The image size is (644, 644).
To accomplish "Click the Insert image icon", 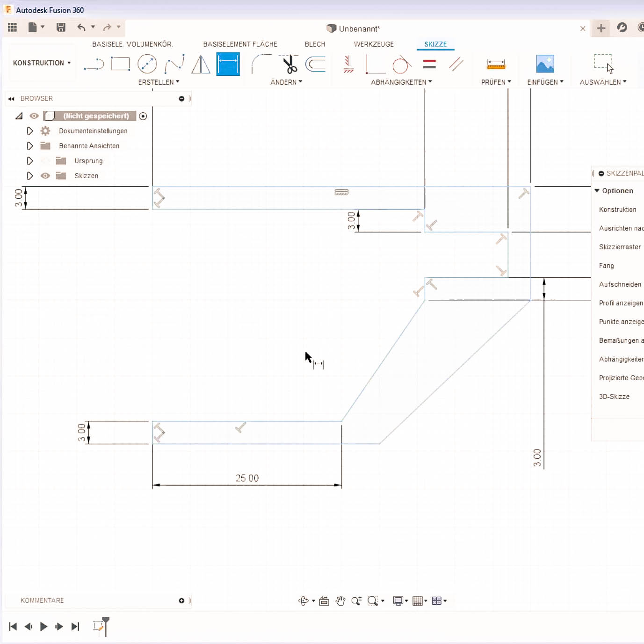I will (x=545, y=64).
